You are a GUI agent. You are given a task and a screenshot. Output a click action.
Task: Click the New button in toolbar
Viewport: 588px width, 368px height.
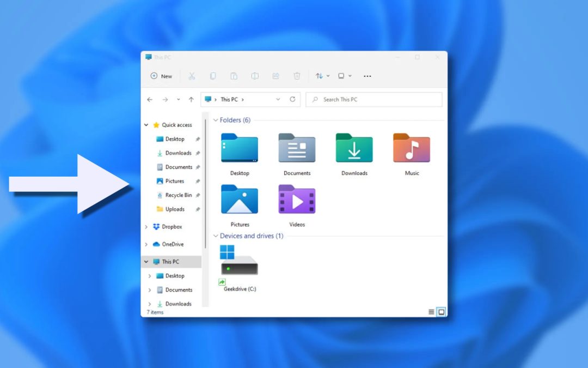tap(161, 76)
